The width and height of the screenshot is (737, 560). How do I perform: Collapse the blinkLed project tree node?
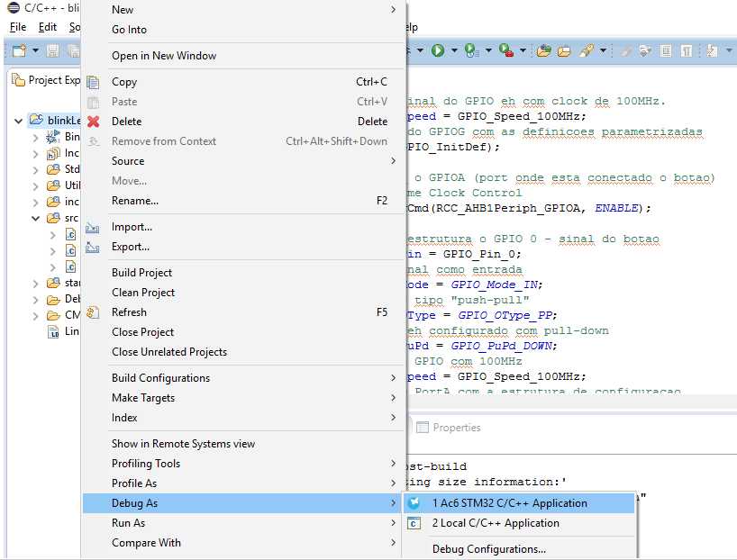coord(19,120)
